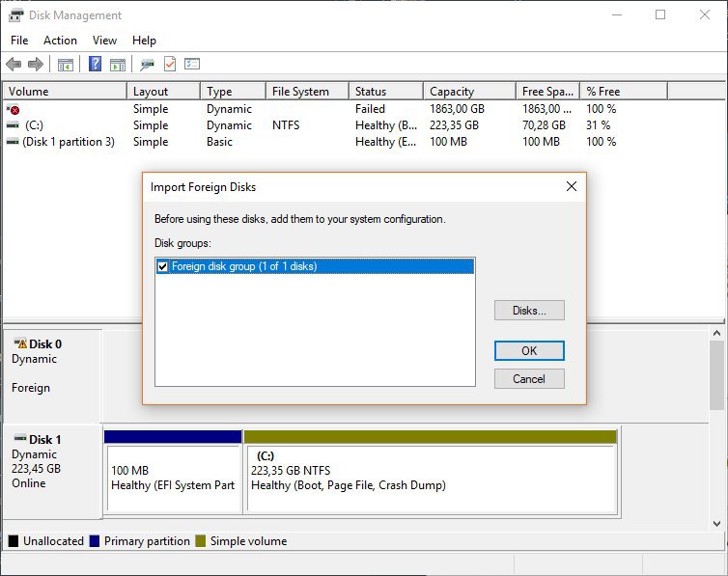The height and width of the screenshot is (576, 728).
Task: Open the Help question mark icon
Action: pyautogui.click(x=95, y=64)
